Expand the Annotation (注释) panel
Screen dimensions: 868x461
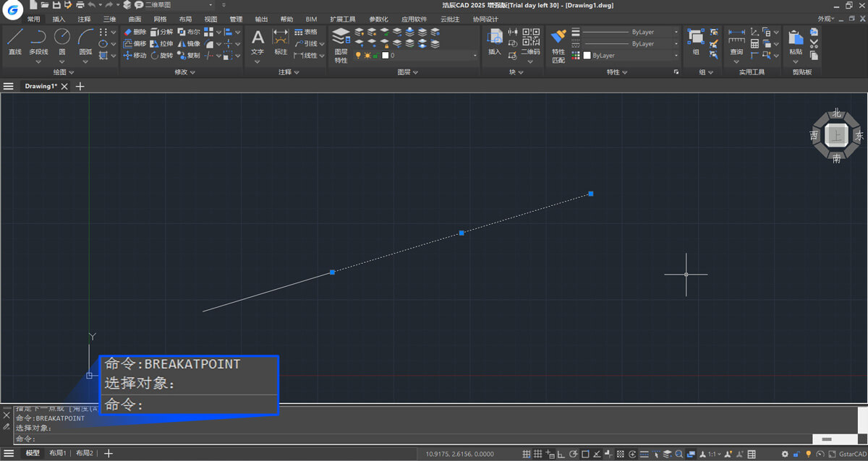coord(288,72)
